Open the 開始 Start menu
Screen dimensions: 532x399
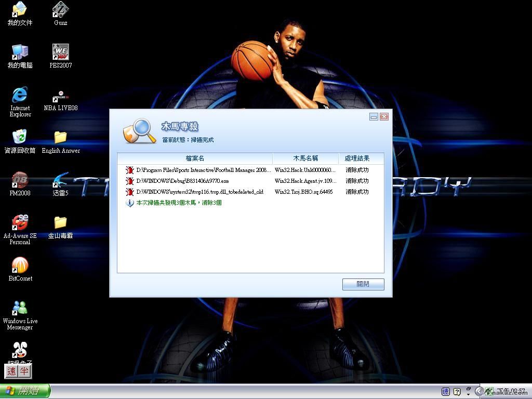click(x=25, y=391)
